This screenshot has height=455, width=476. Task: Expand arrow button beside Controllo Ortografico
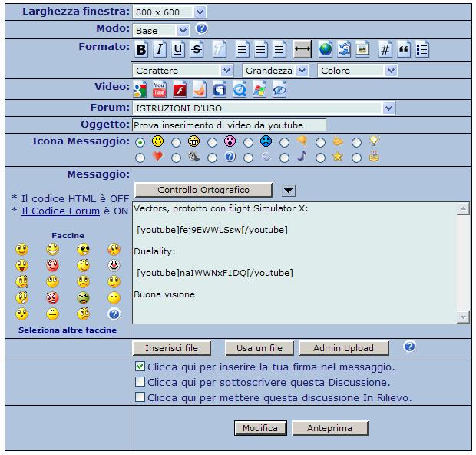click(289, 191)
